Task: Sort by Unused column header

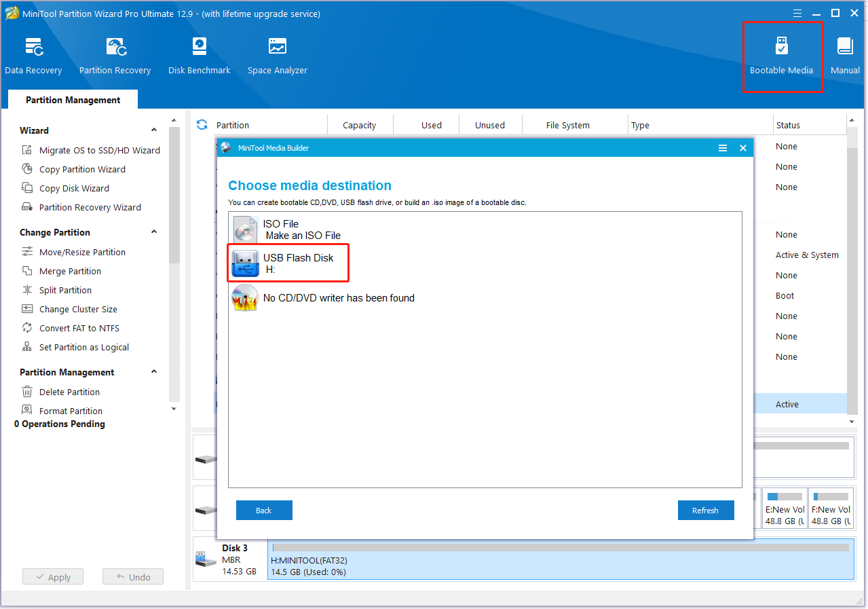Action: tap(490, 125)
